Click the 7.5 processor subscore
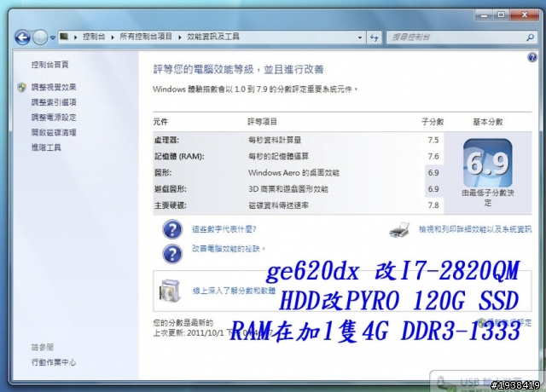The image size is (546, 392). click(433, 140)
